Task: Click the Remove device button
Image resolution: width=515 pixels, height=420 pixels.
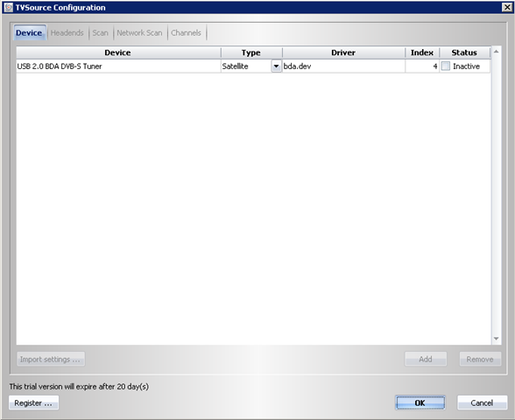Action: point(480,359)
